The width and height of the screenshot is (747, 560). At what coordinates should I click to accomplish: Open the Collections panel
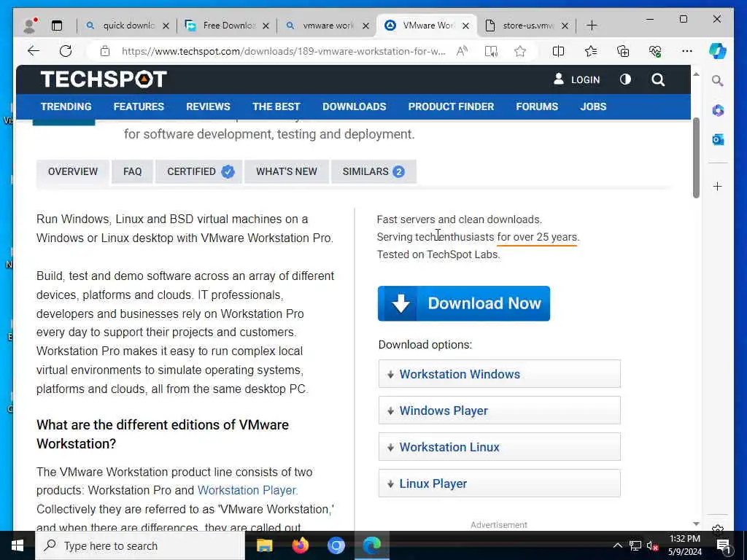pos(623,51)
